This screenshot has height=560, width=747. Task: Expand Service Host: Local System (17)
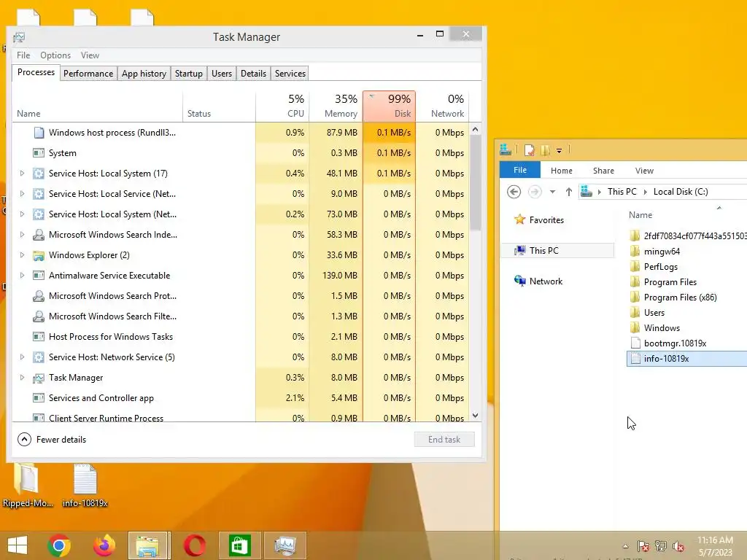[x=22, y=174]
